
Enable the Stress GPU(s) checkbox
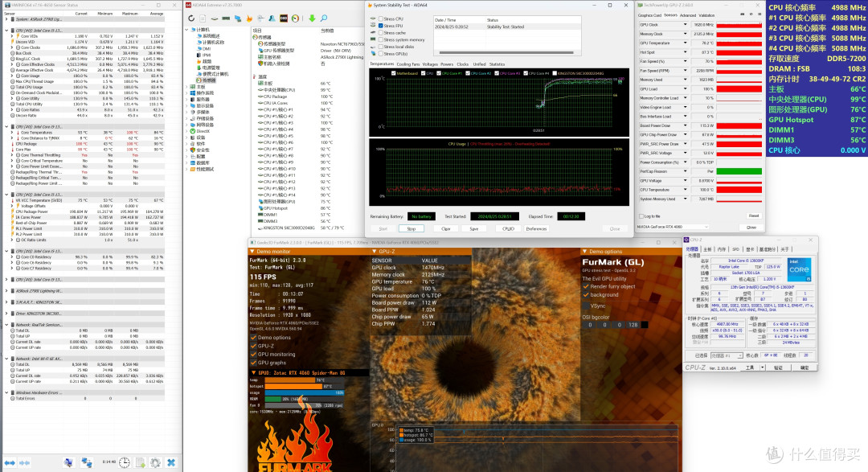point(381,55)
